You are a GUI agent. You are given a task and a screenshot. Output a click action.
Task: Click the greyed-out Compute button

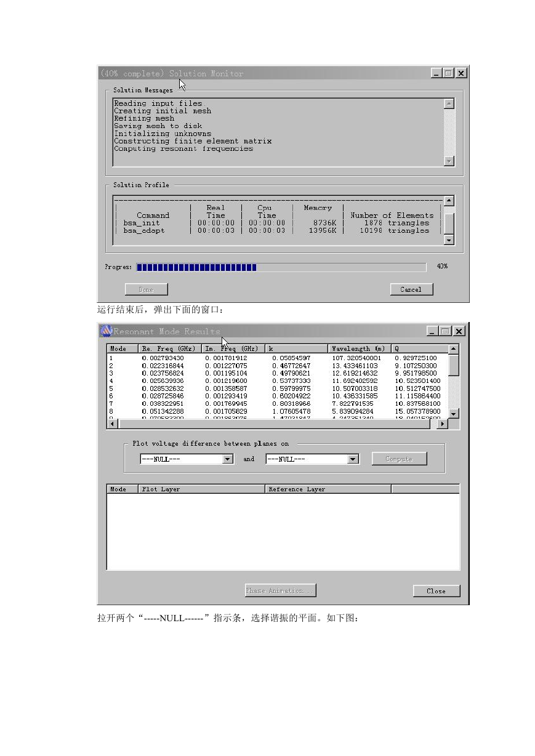[399, 459]
